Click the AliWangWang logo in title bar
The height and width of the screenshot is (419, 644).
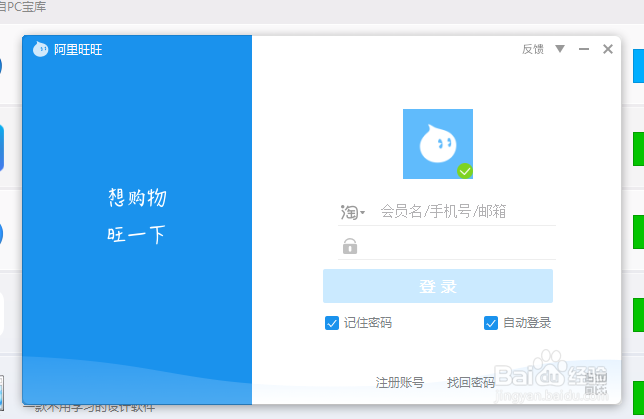click(x=40, y=49)
